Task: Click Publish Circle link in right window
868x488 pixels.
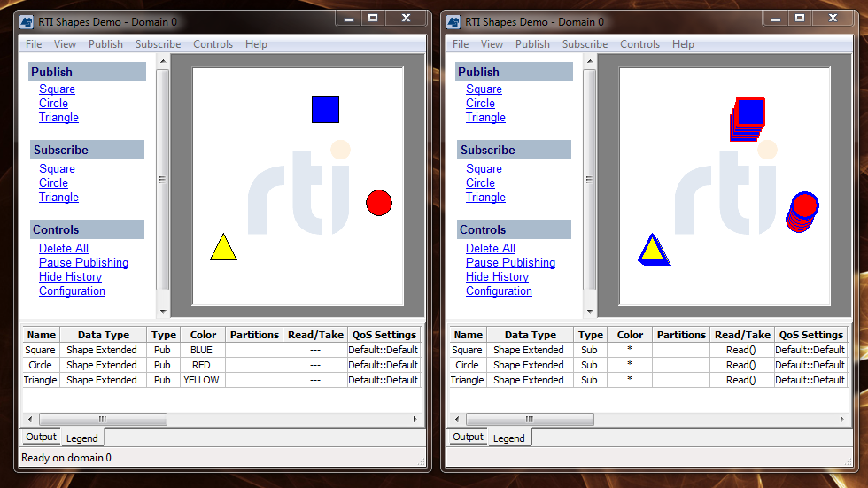Action: pyautogui.click(x=480, y=104)
